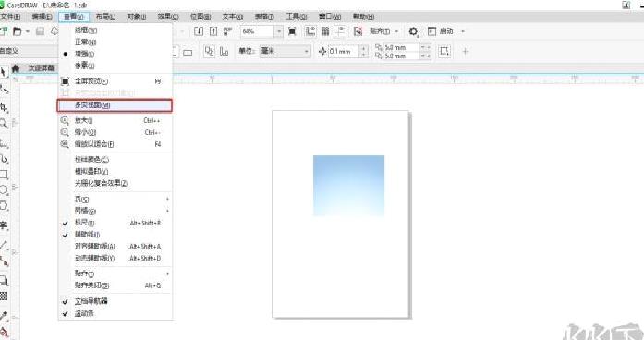Click the cloud upload icon
Image resolution: width=644 pixels, height=340 pixels.
(55, 31)
